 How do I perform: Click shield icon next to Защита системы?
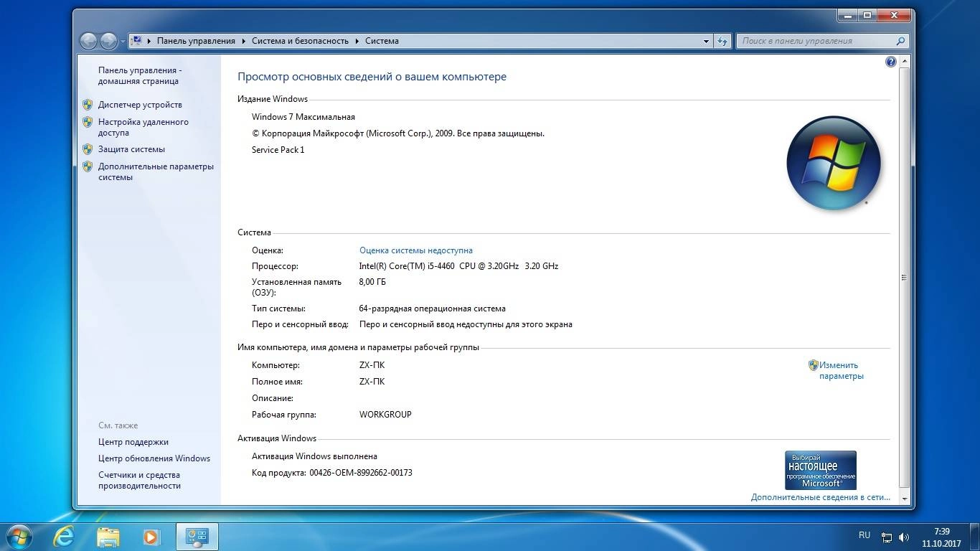[88, 149]
